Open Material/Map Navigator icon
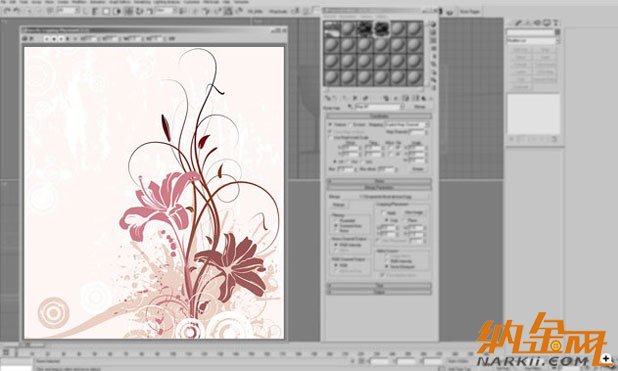The width and height of the screenshot is (618, 371). [433, 88]
